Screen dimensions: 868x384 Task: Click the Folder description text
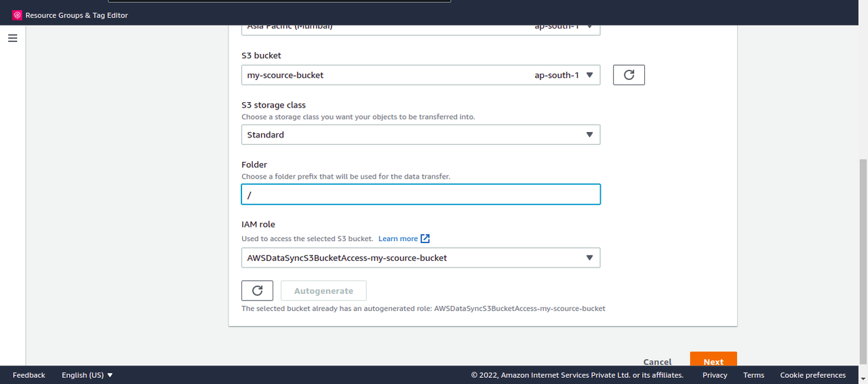(x=346, y=176)
